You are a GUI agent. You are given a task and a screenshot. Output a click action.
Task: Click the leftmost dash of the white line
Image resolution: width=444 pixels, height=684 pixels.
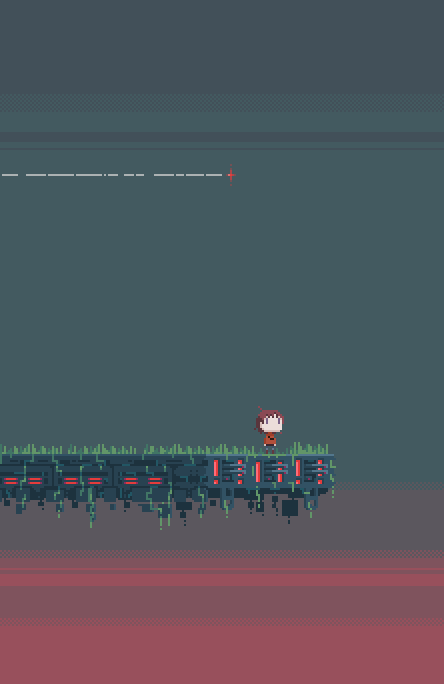point(10,175)
